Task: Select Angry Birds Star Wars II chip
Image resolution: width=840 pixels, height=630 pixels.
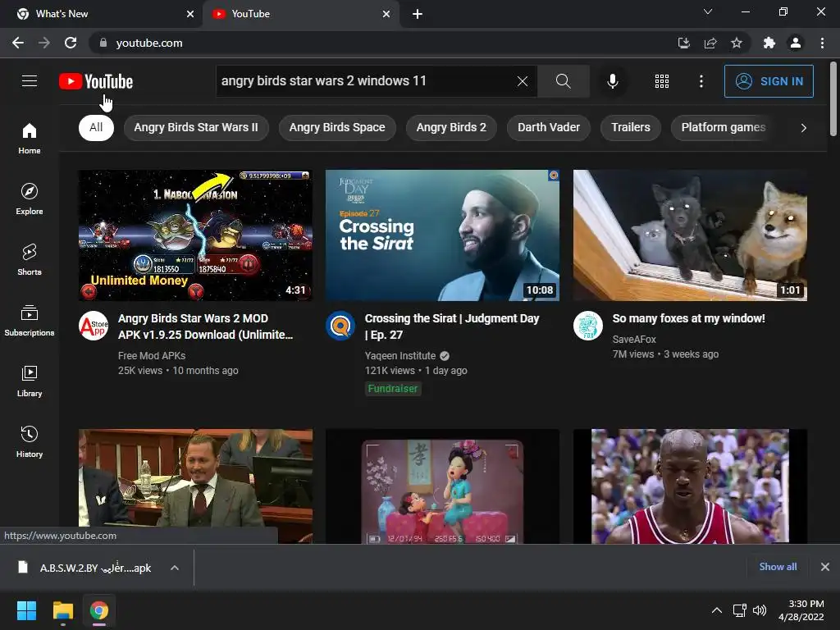Action: [196, 127]
